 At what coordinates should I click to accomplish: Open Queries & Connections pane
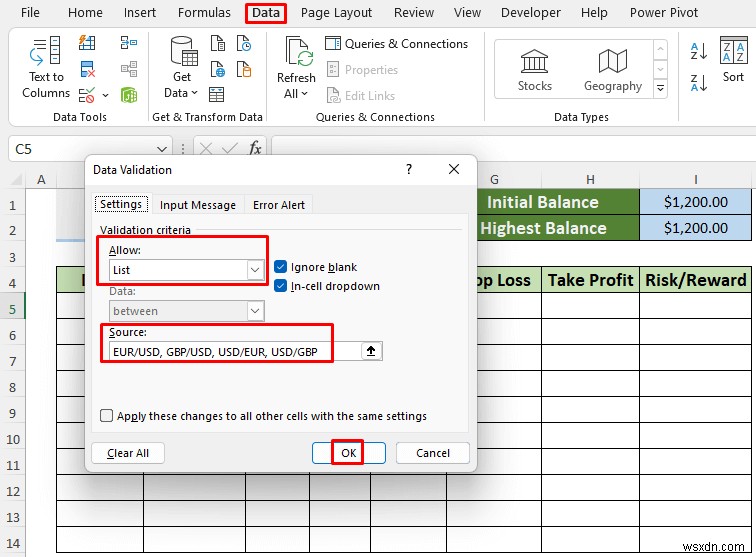[x=396, y=44]
